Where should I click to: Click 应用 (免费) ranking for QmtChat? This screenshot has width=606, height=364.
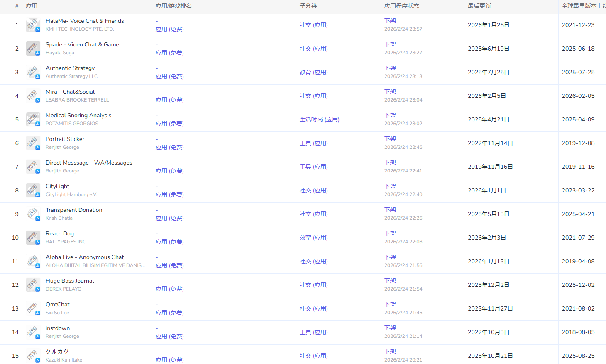tap(170, 313)
